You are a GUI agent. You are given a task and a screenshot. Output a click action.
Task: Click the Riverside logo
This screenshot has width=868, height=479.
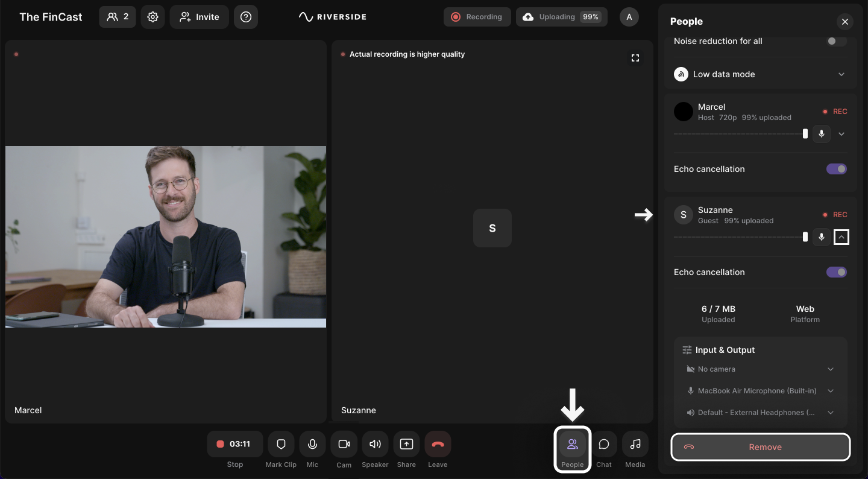pos(332,17)
